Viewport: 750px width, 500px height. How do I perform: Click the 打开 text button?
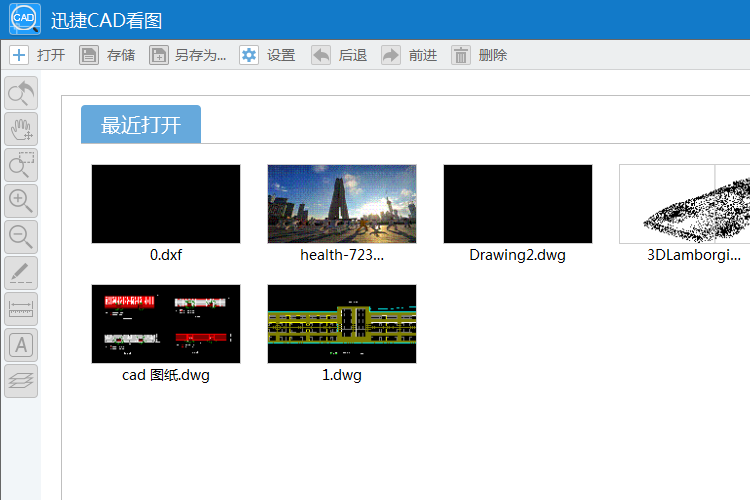(51, 55)
